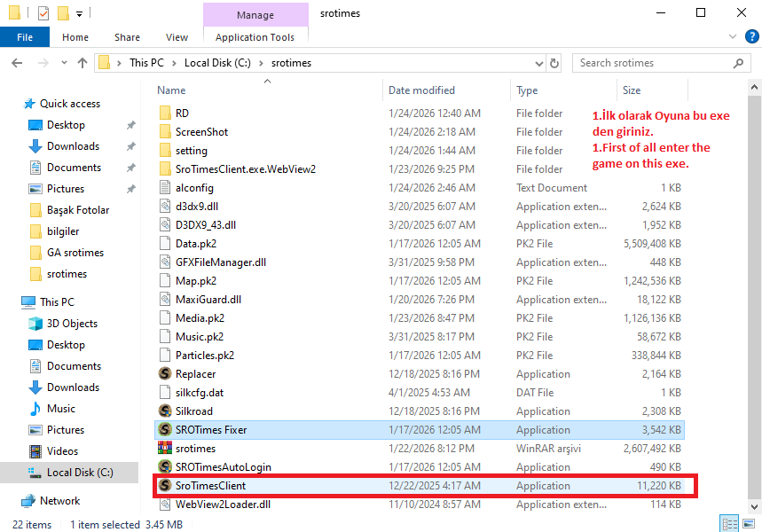
Task: Click Local Disk (C:) in breadcrumb path
Action: pos(217,63)
